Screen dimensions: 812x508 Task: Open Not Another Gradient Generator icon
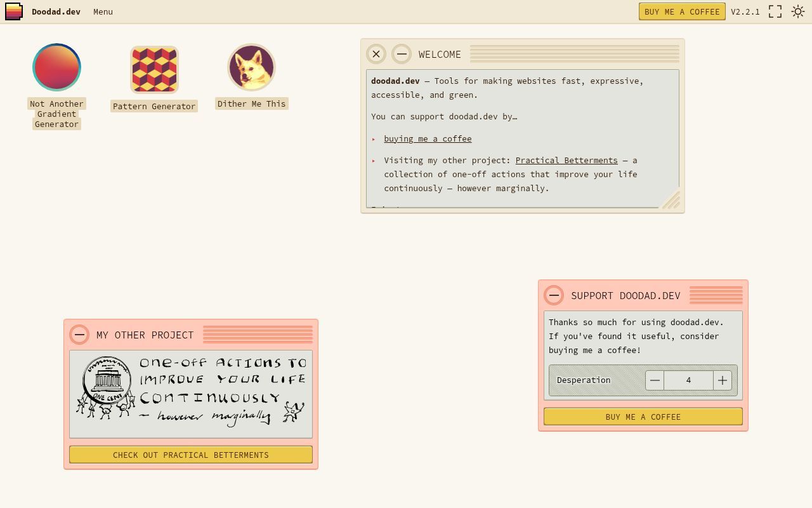56,67
